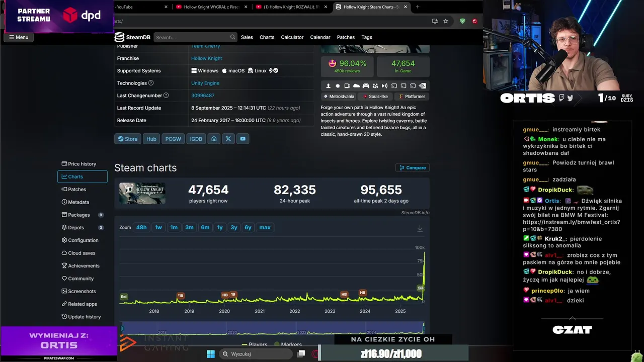Click the Store button
The width and height of the screenshot is (644, 362).
tap(128, 139)
